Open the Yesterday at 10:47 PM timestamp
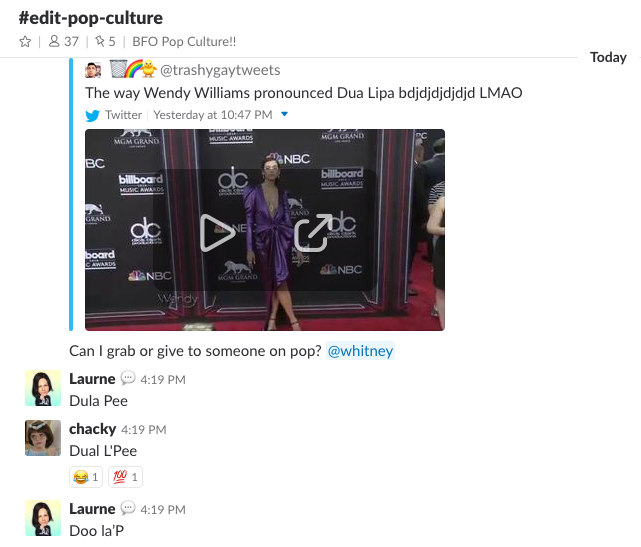 (213, 115)
